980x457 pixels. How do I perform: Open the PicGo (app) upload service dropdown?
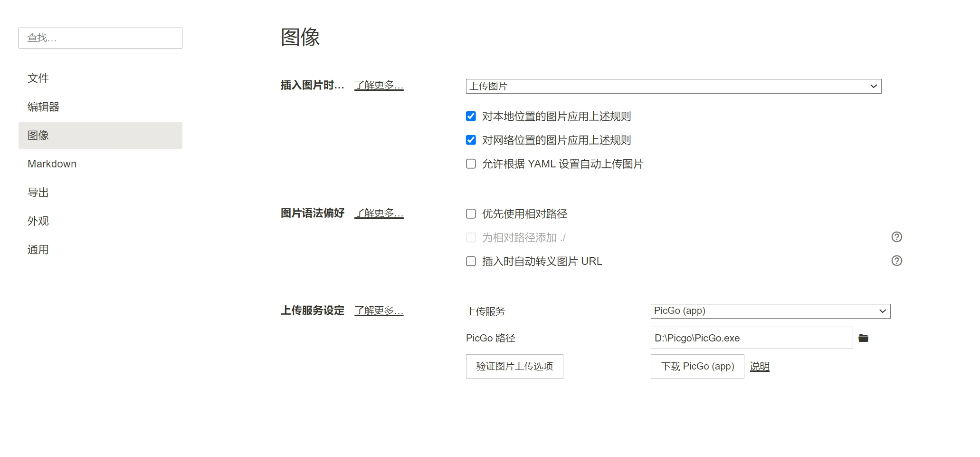770,311
